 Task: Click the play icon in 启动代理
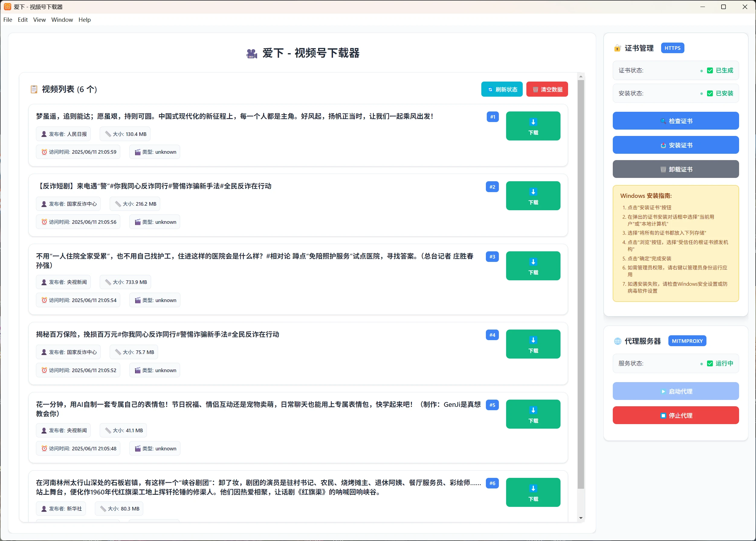(x=663, y=392)
